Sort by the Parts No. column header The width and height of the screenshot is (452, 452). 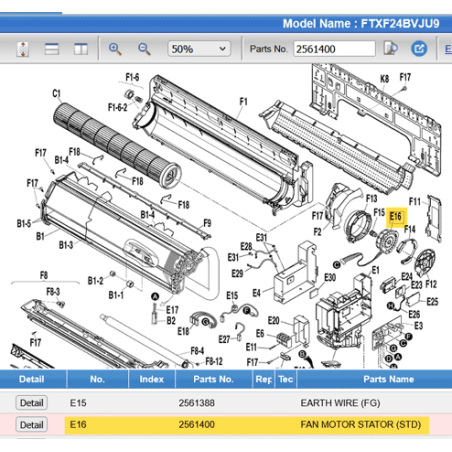click(x=213, y=379)
